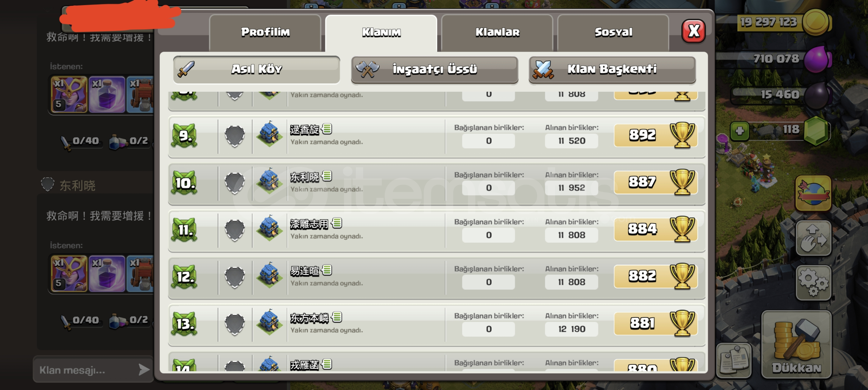Click town hall icon of rank 13 member
The height and width of the screenshot is (390, 868).
point(269,322)
